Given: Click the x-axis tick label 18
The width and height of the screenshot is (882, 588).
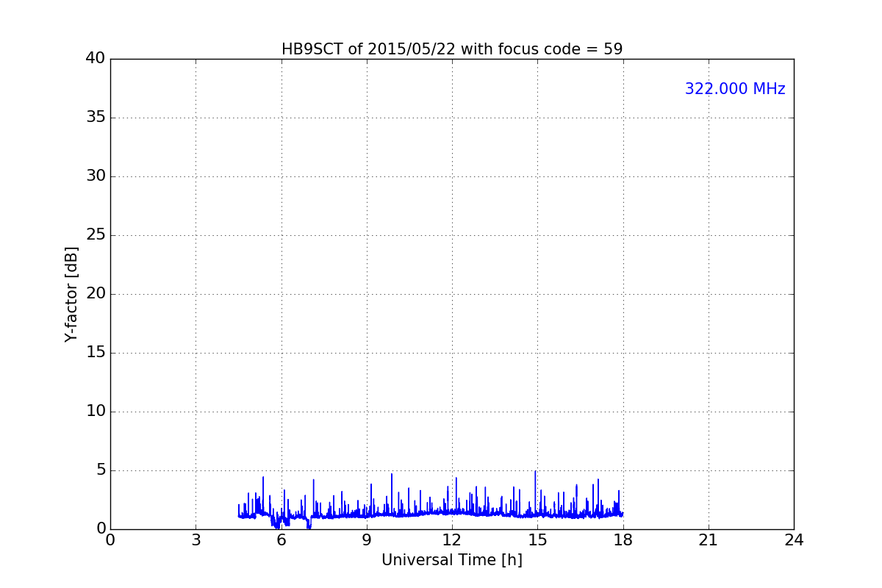Looking at the screenshot, I should [623, 540].
